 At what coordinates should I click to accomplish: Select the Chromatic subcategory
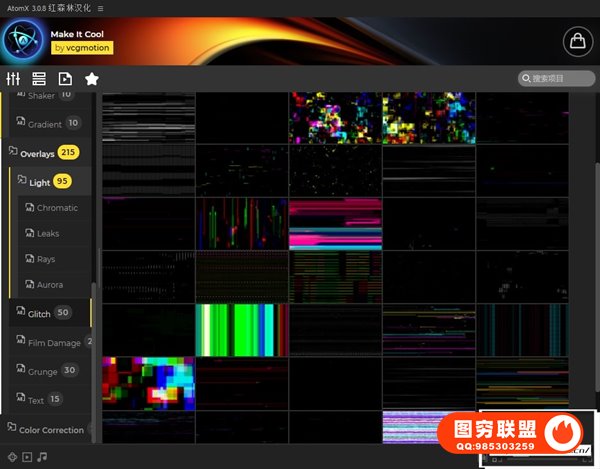click(57, 208)
